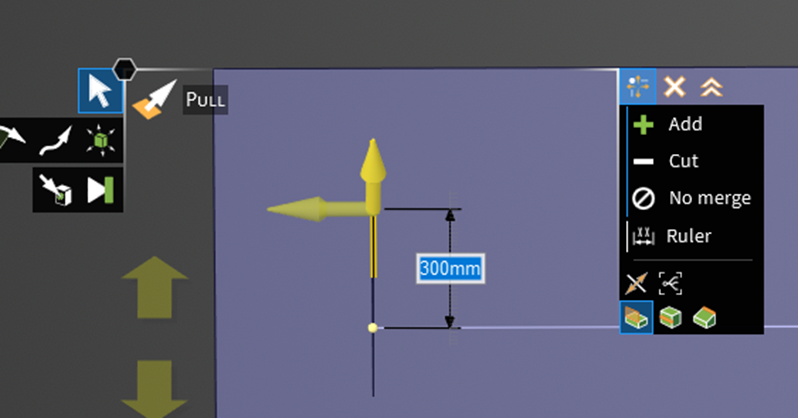
Task: Click the Pull tool icon
Action: [155, 99]
